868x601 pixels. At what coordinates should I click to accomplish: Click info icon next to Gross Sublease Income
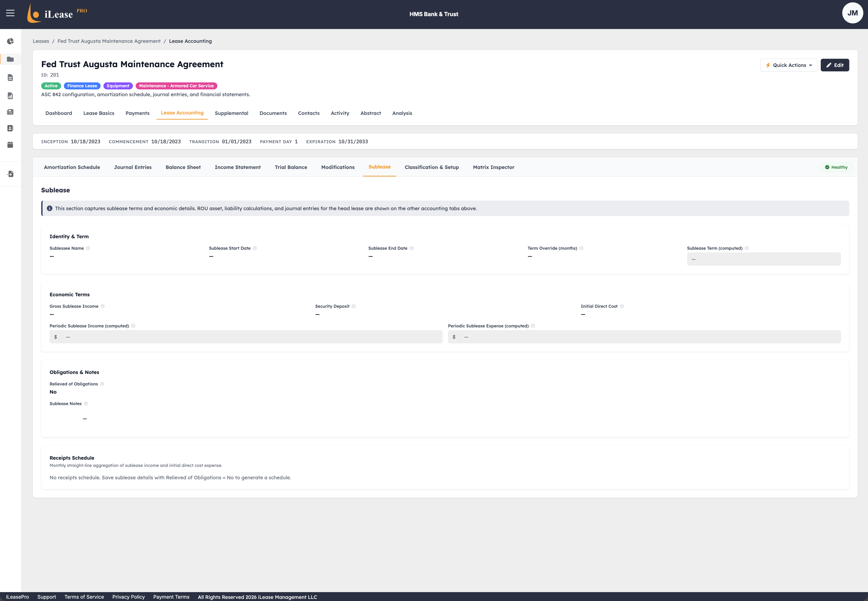click(103, 306)
